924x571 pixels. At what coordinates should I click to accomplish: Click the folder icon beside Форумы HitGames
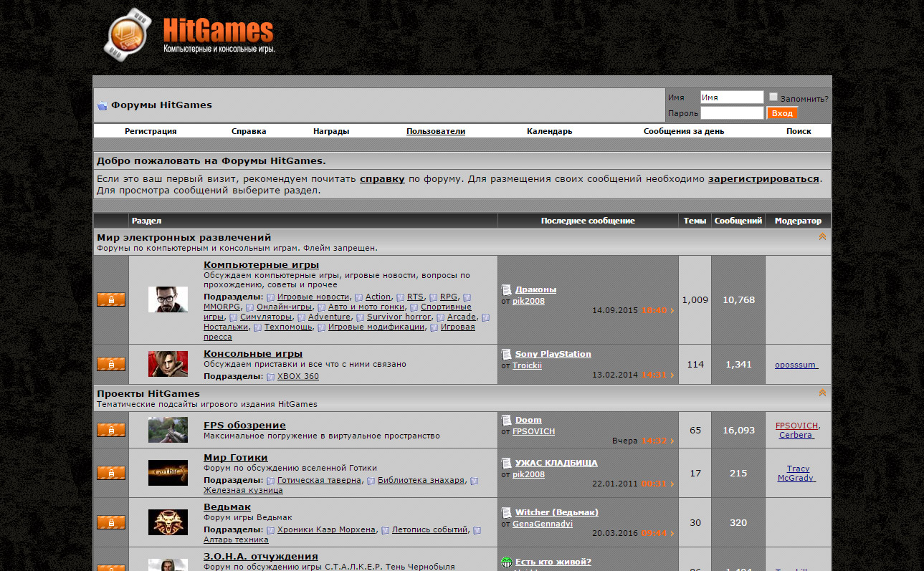coord(102,105)
